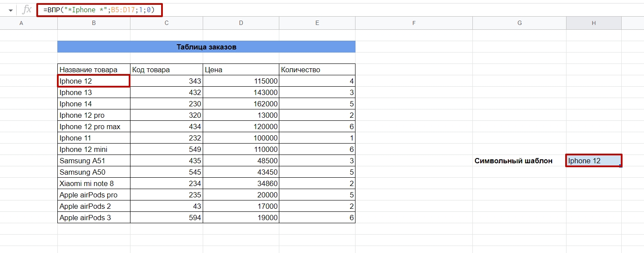This screenshot has height=253, width=644.
Task: Select the 'Название товара' header cell
Action: pos(94,70)
